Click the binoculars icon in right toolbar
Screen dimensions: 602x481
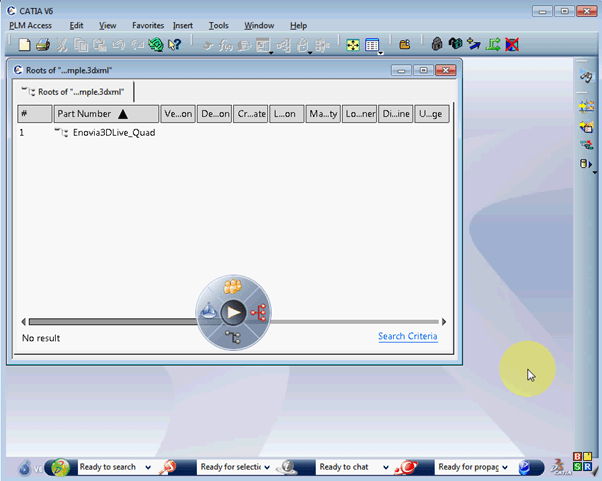click(586, 78)
